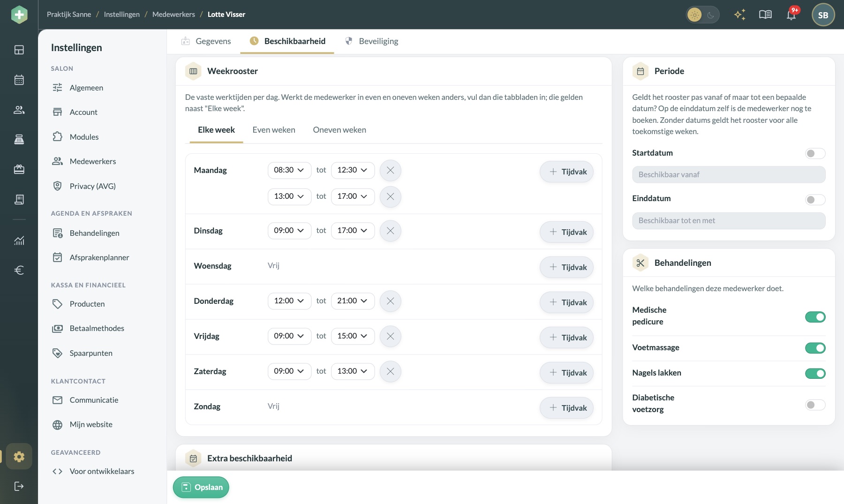Viewport: 844px width, 504px height.
Task: Open the calendar icon in left rail
Action: tap(19, 80)
